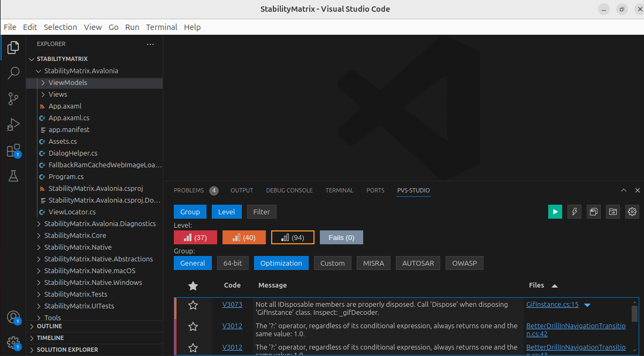
Task: Enable the MISRA group filter
Action: click(x=373, y=263)
